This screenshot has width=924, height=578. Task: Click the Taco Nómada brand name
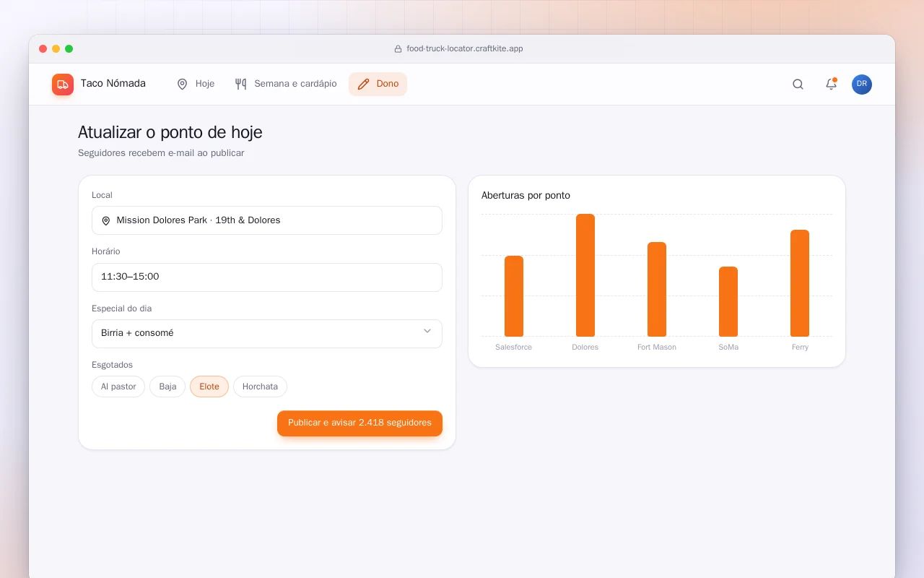click(113, 84)
